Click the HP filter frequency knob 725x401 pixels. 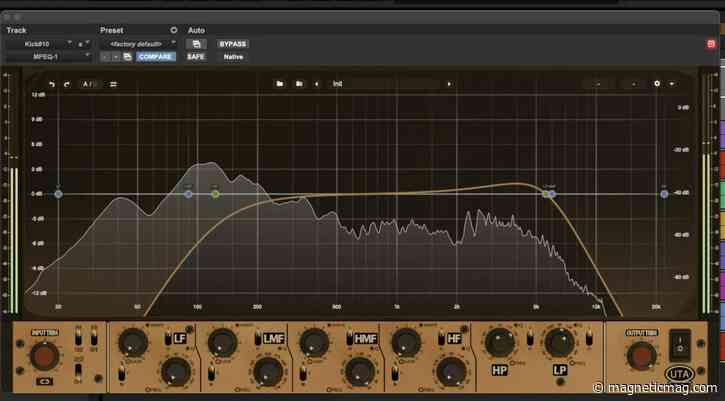(500, 343)
